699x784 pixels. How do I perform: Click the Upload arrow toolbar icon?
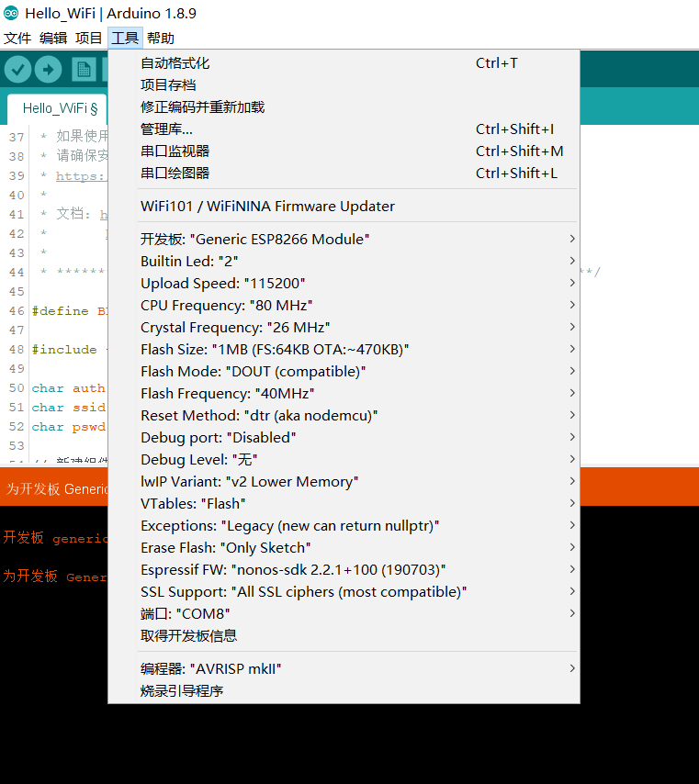(49, 69)
